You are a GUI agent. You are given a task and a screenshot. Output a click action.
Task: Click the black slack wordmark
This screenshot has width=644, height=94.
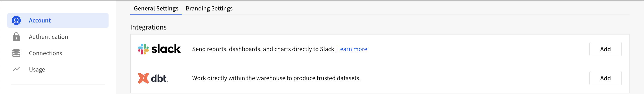[166, 49]
